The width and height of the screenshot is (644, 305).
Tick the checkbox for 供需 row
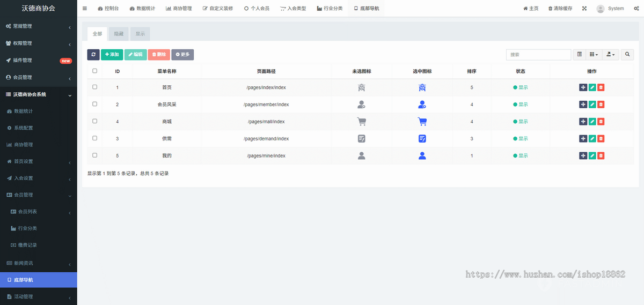(95, 138)
